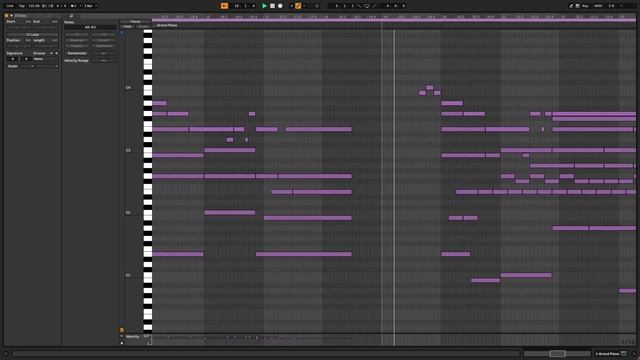Click the Stop button in transport

[x=272, y=6]
